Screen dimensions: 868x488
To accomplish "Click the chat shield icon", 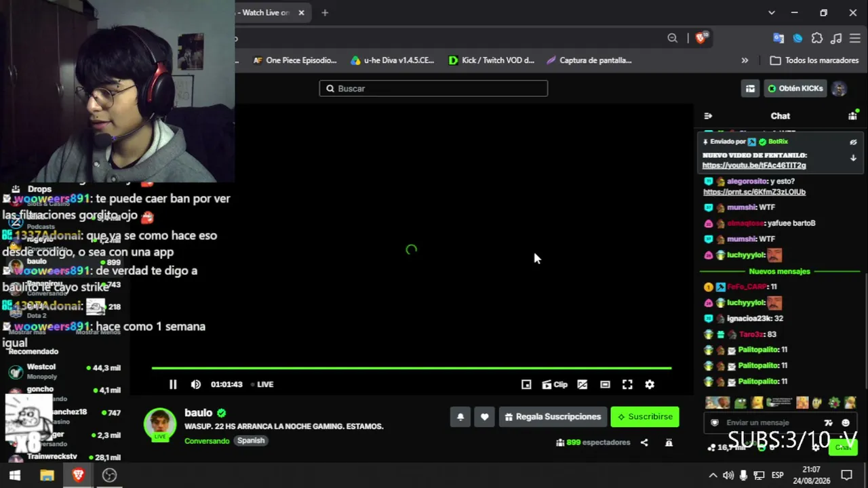I will [x=714, y=423].
